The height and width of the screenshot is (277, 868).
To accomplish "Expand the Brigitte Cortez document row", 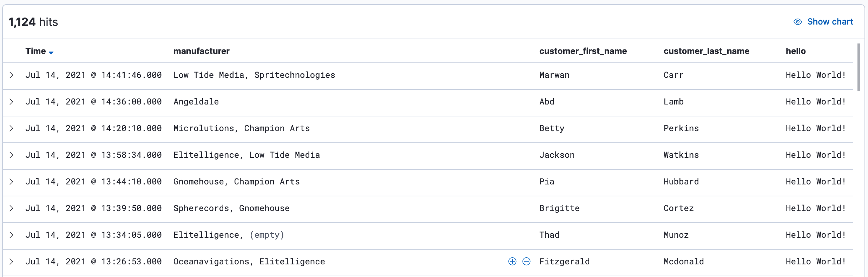I will 12,208.
